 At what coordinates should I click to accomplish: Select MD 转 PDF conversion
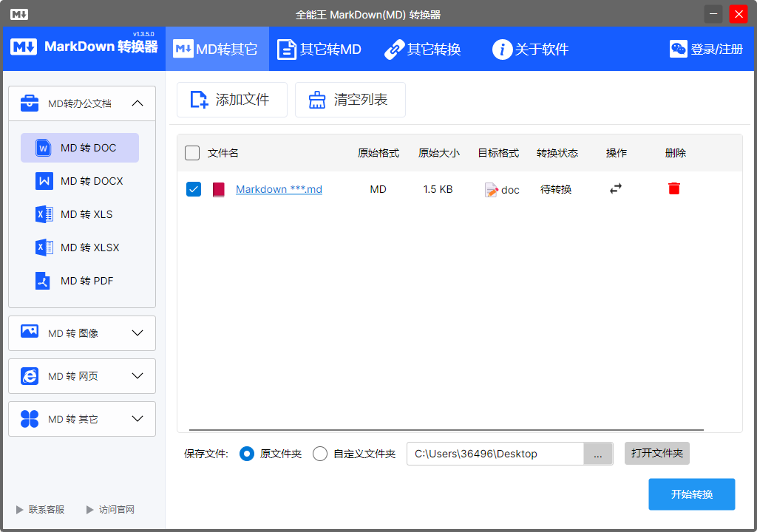pos(80,281)
